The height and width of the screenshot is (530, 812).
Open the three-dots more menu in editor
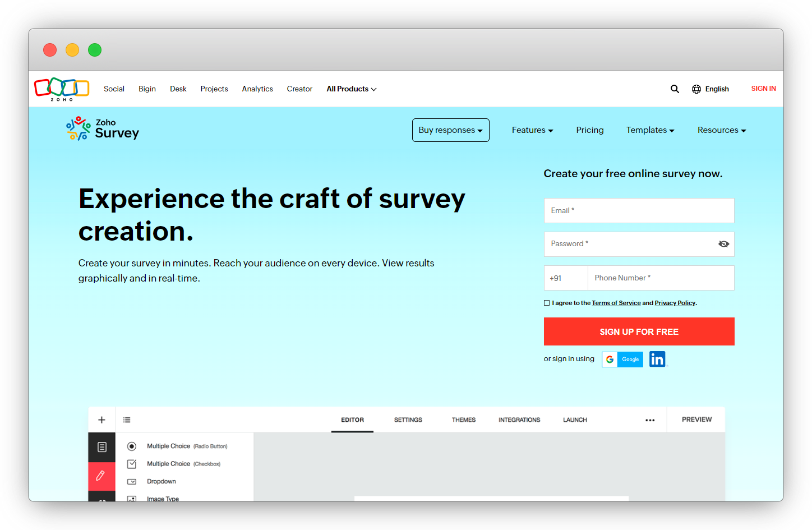(x=650, y=420)
